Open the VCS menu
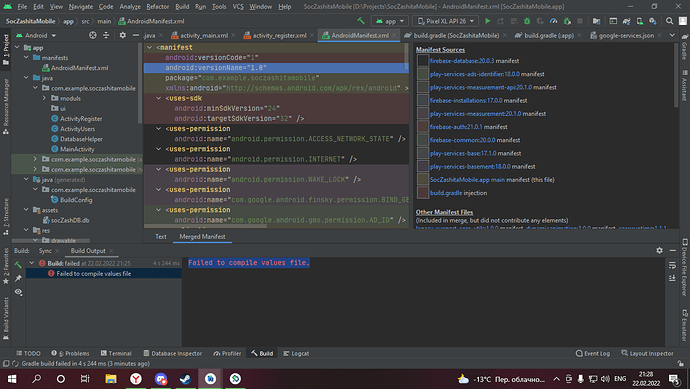 pos(238,7)
